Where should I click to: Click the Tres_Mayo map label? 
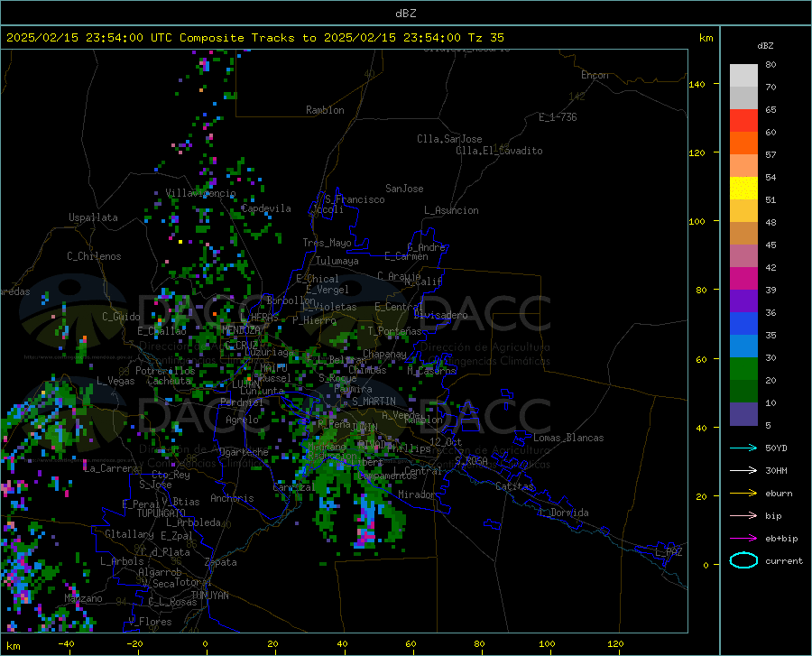[327, 243]
